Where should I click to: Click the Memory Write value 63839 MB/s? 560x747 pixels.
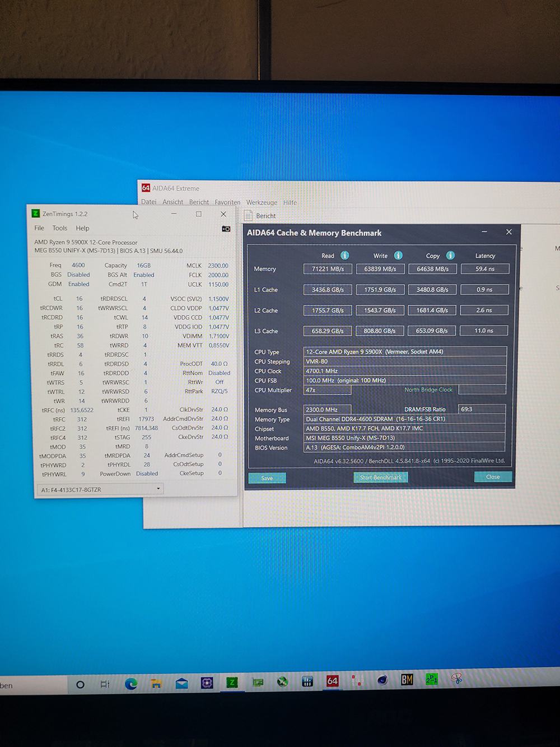click(380, 269)
